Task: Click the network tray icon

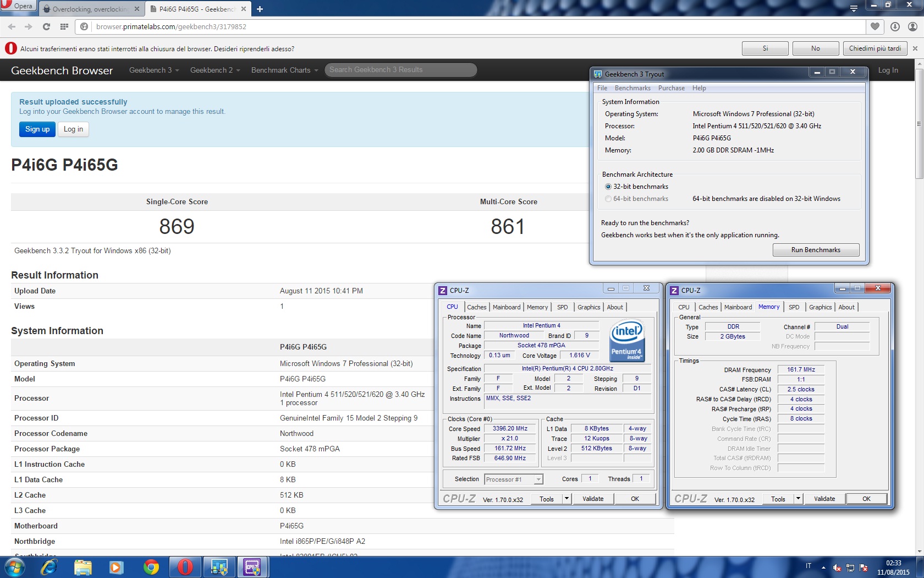Action: coord(850,568)
